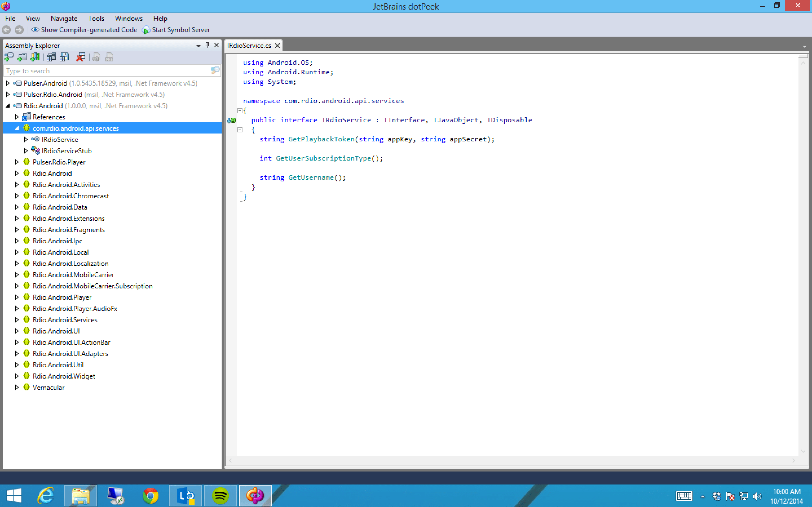This screenshot has height=507, width=812.
Task: Click the vertical scrollbar down arrow in code view
Action: pyautogui.click(x=803, y=451)
